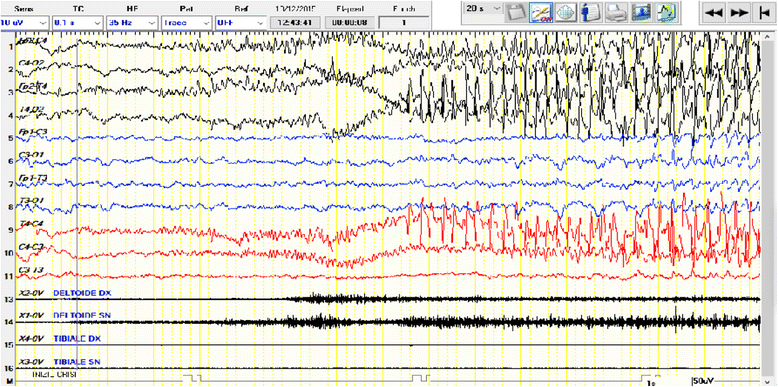Screen dimensions: 778x387
Task: Open the Ref OFF dropdown
Action: [x=241, y=23]
